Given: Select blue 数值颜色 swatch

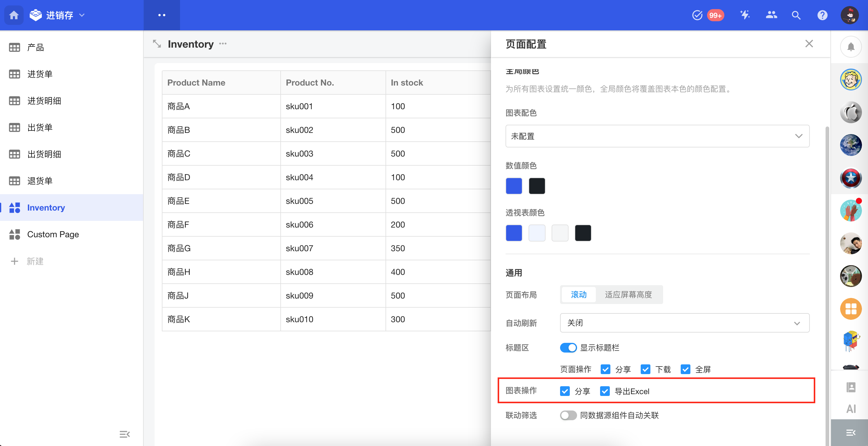Looking at the screenshot, I should pyautogui.click(x=514, y=186).
